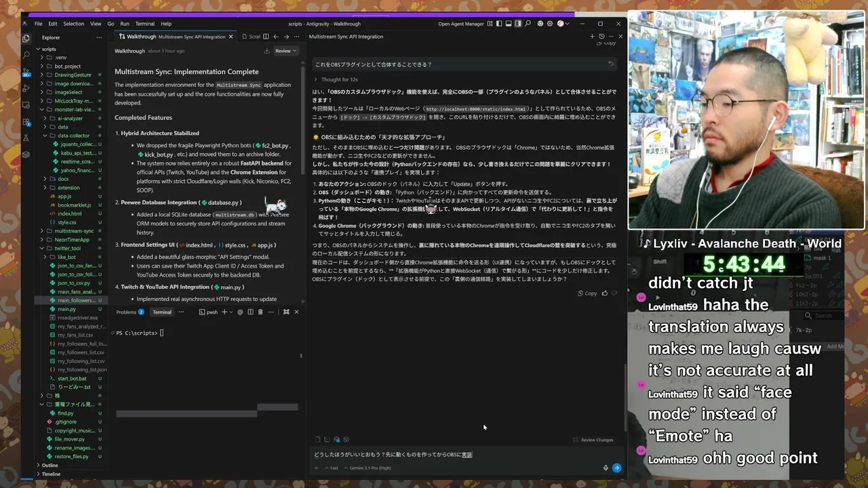This screenshot has height=488, width=868.
Task: Open start_bot.bat file
Action: [x=72, y=378]
